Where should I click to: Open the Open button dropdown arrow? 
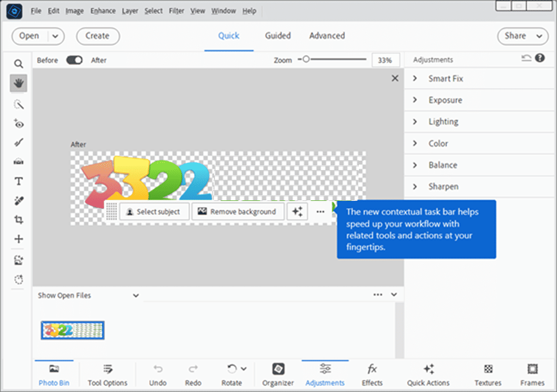(x=55, y=36)
